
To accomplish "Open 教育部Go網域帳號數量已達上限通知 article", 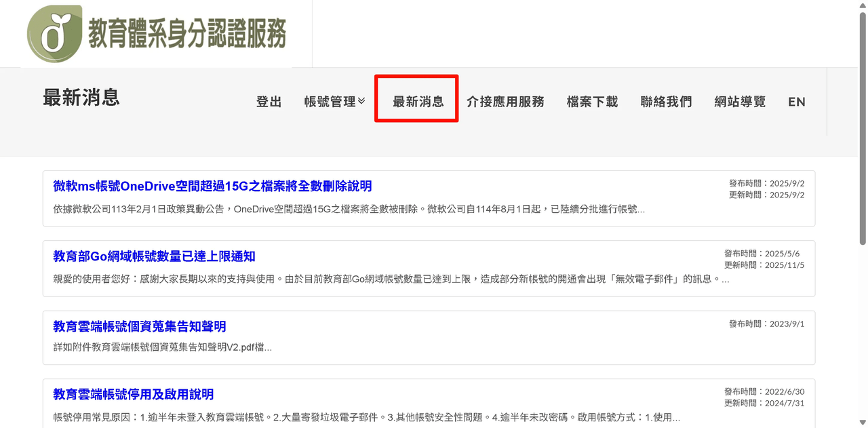I will click(154, 256).
